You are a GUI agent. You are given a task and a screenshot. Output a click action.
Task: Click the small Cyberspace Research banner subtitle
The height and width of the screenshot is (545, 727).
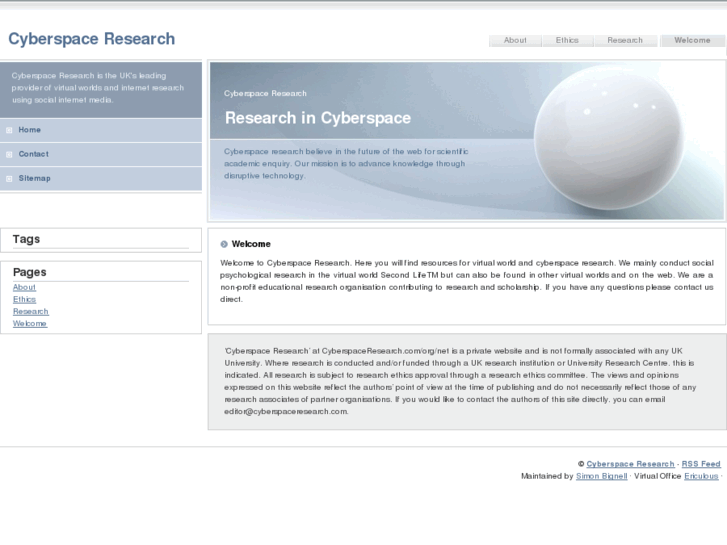pos(265,94)
